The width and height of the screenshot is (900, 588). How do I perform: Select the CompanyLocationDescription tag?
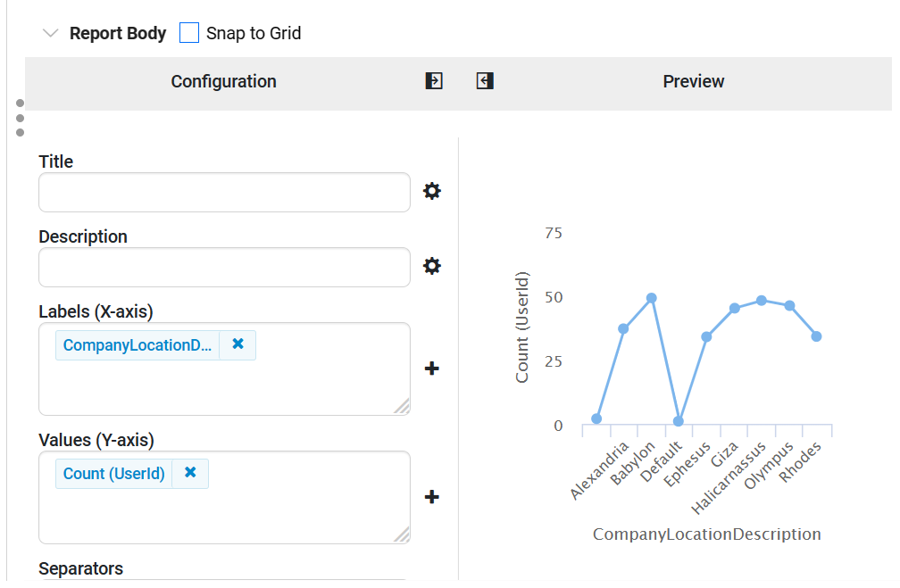(138, 345)
